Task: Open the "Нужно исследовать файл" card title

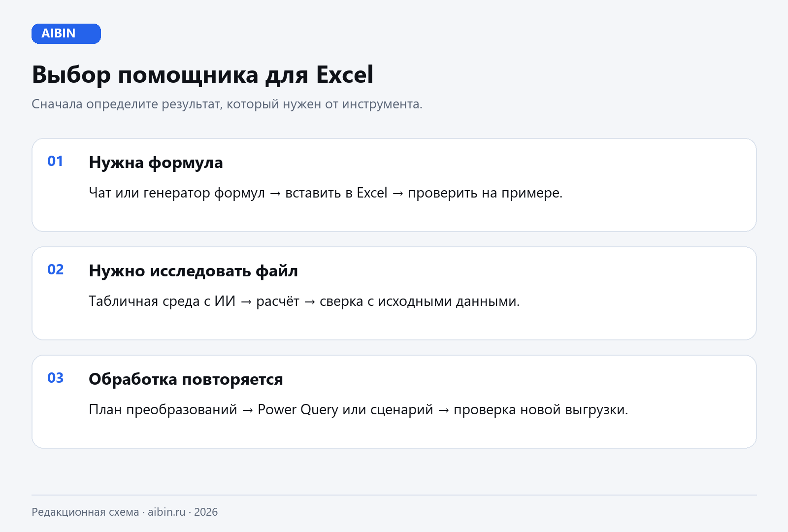Action: (193, 271)
